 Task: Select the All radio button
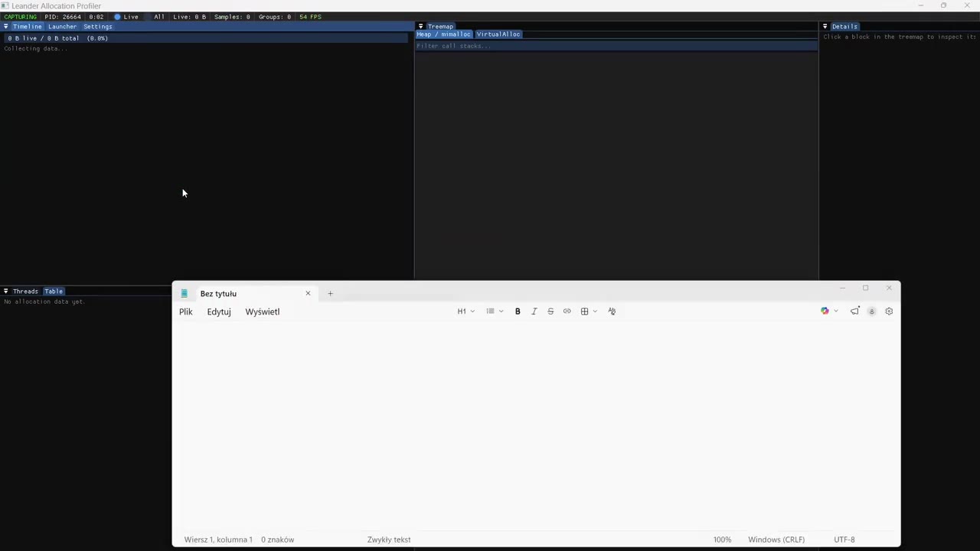tap(154, 17)
